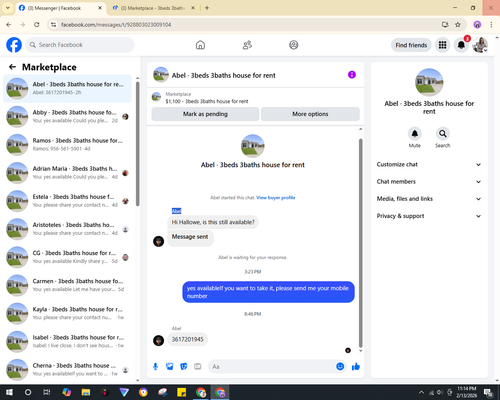The width and height of the screenshot is (500, 400).
Task: Open Chrome tab search dropdown arrow
Action: point(8,8)
